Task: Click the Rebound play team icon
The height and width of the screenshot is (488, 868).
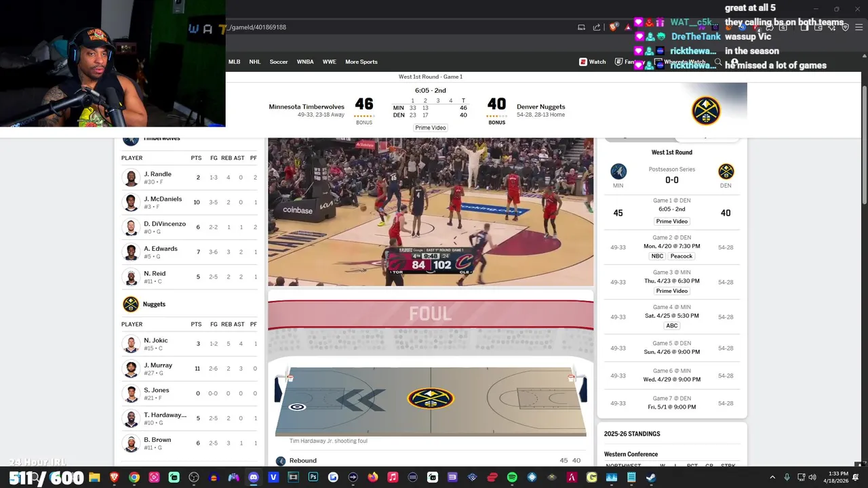Action: (x=281, y=461)
